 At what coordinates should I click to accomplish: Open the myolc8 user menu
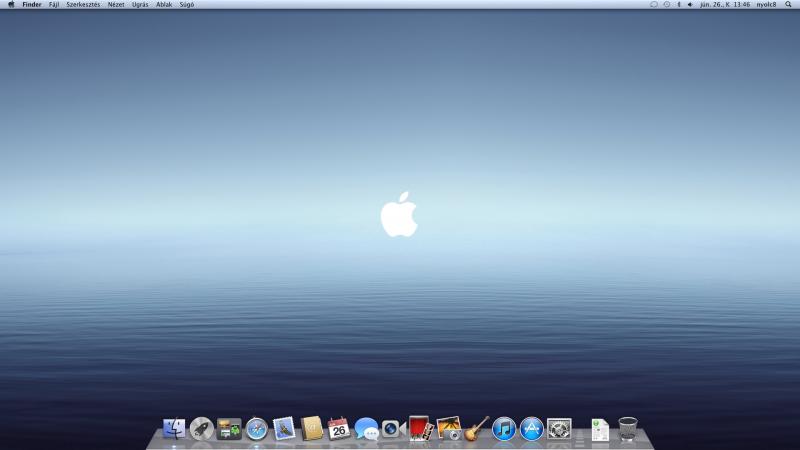point(766,5)
